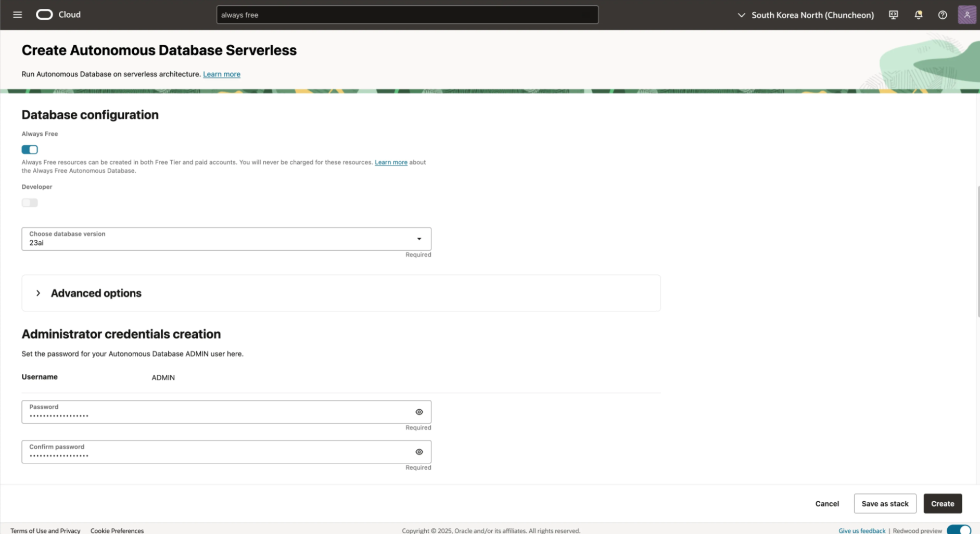Open Cloud Shell developer tools icon
The height and width of the screenshot is (534, 980).
893,15
